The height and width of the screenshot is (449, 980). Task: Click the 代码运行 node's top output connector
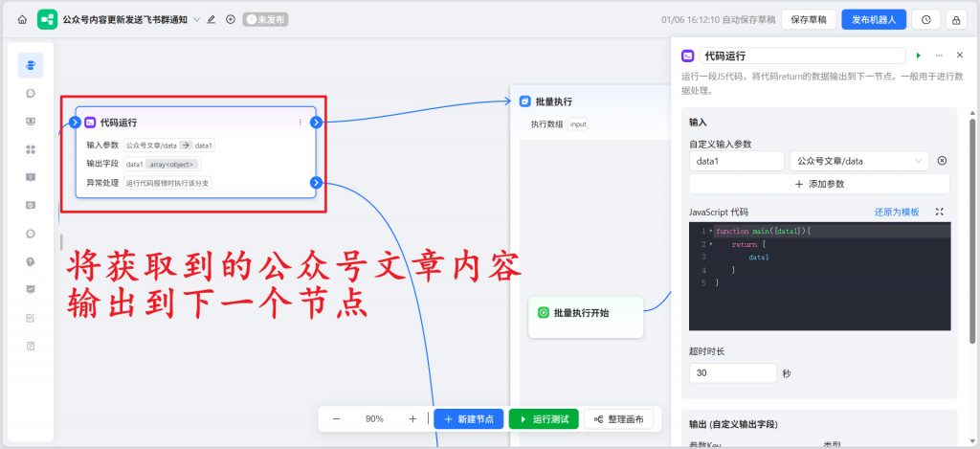[x=316, y=123]
